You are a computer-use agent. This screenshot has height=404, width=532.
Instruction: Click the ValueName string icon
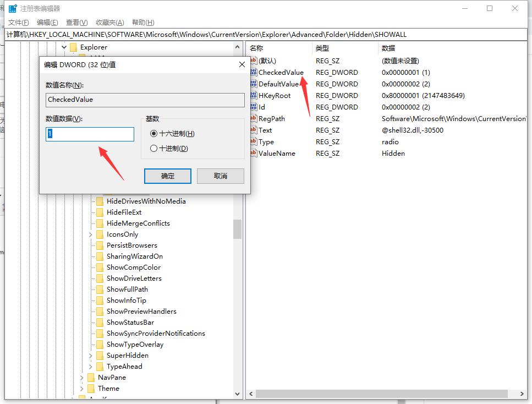[x=254, y=153]
